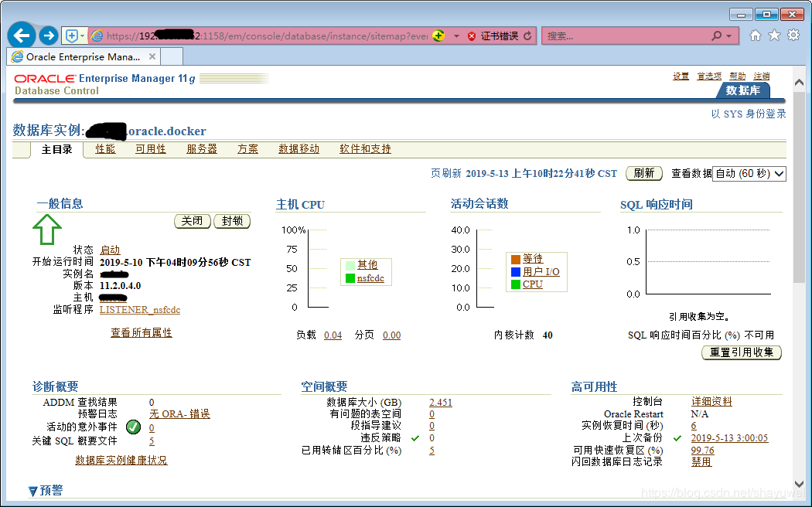Click the 等待 sessions legend link
812x507 pixels.
pos(532,258)
